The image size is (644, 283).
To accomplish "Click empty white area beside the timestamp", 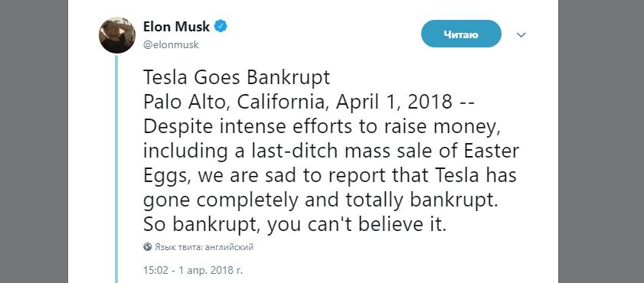I will coord(391,271).
